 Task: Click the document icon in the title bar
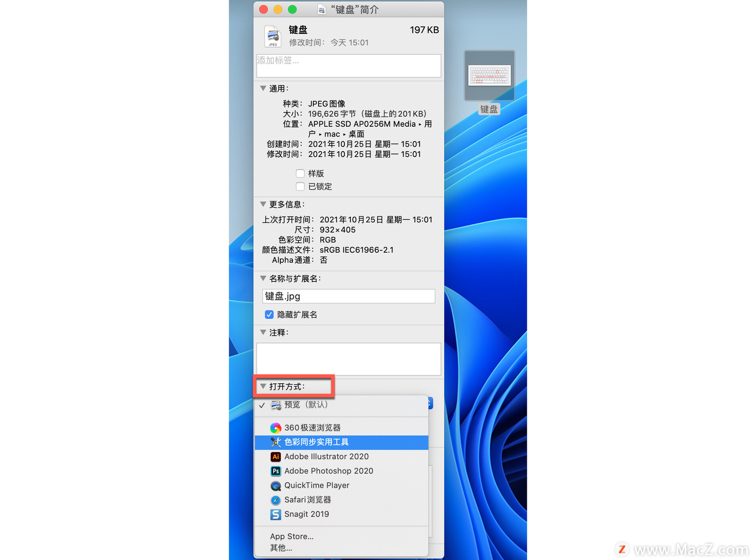(322, 9)
